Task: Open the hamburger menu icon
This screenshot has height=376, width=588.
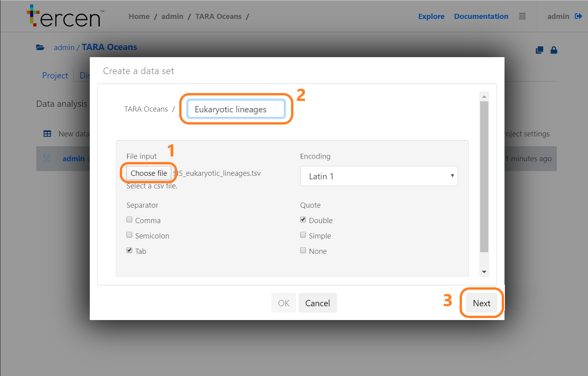Action: [x=522, y=16]
